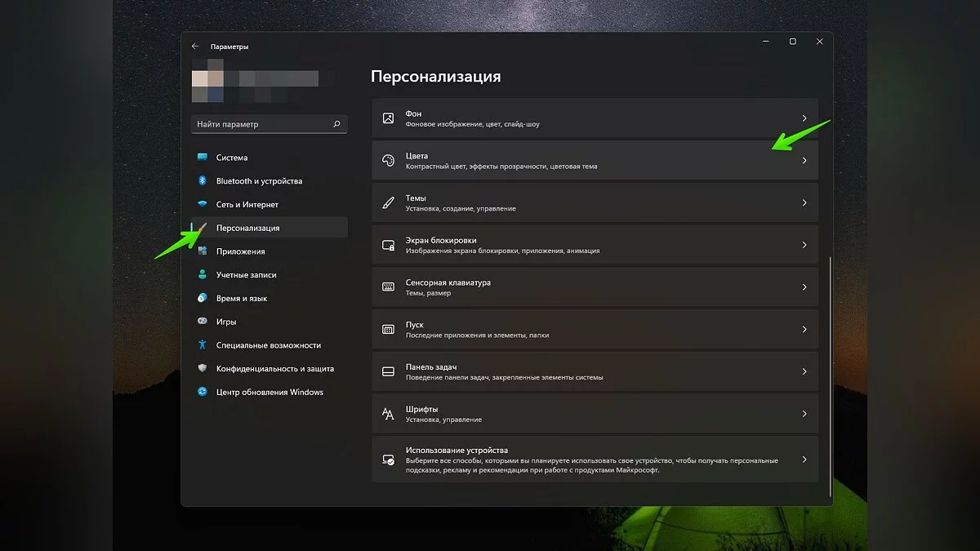Open Приложения section
The height and width of the screenshot is (551, 980).
tap(269, 251)
